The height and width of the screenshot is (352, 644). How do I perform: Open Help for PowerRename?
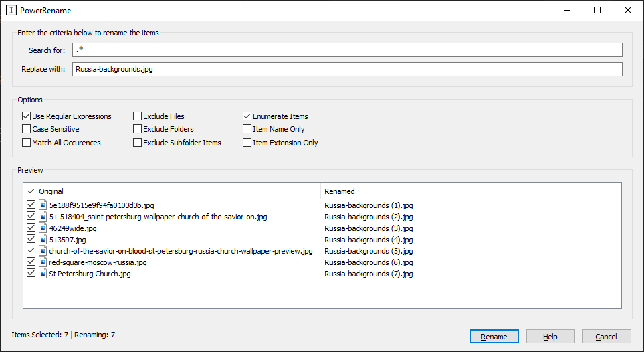(550, 337)
